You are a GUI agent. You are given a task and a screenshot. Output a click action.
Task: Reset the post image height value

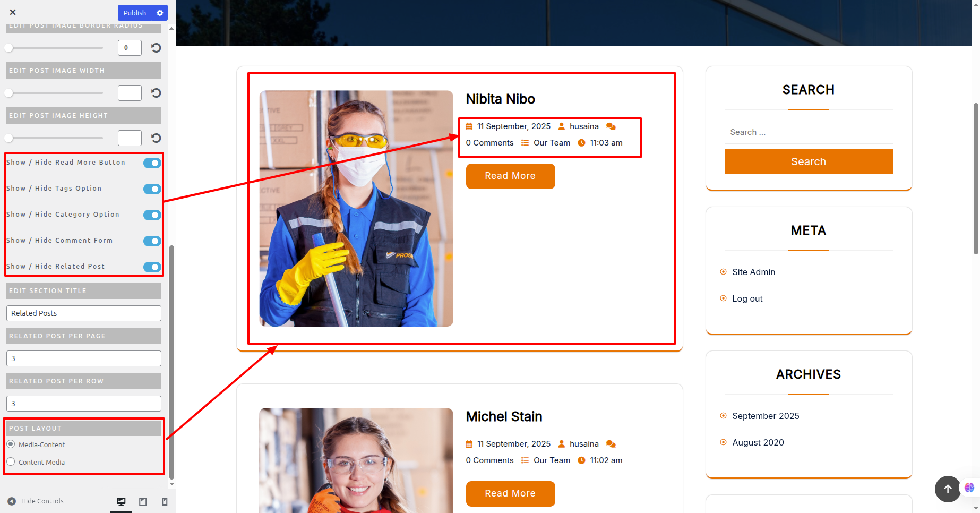point(156,138)
